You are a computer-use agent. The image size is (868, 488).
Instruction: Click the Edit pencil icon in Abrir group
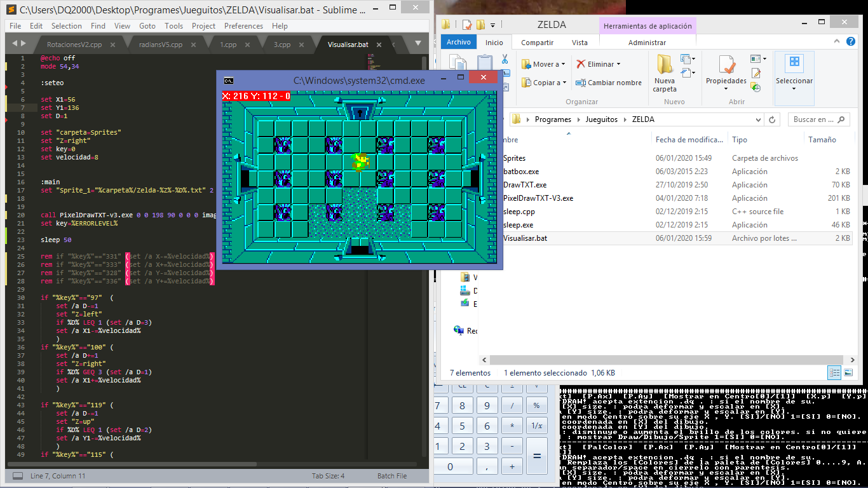click(756, 74)
